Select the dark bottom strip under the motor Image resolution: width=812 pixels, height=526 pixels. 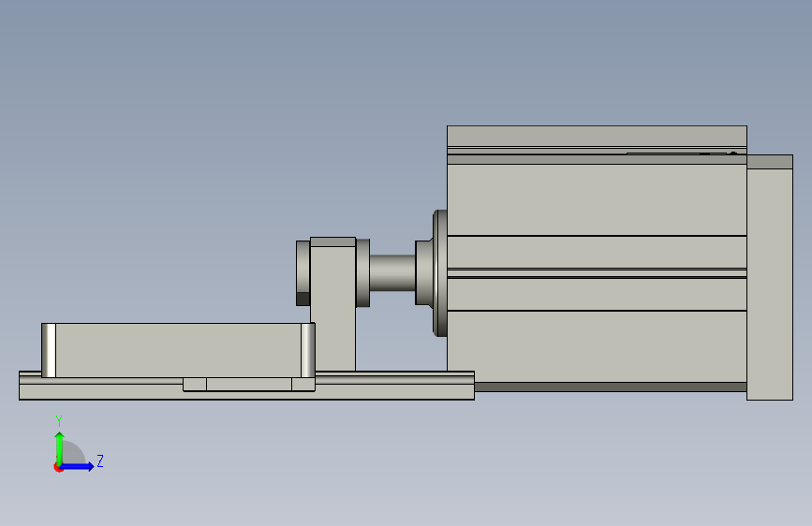611,387
